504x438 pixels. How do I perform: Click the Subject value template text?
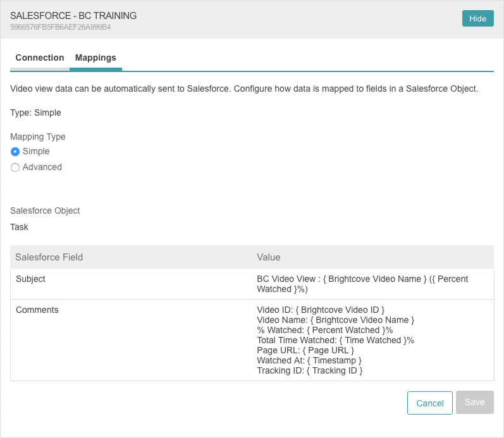tap(362, 284)
